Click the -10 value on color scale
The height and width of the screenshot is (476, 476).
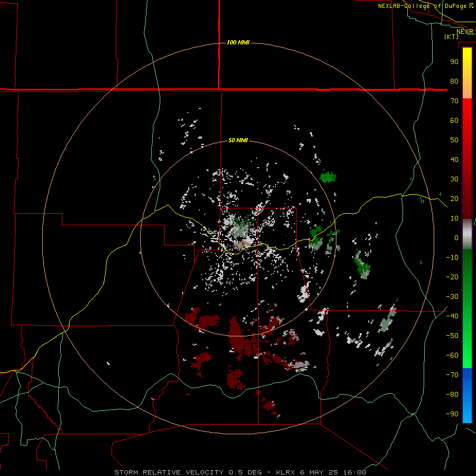(452, 258)
